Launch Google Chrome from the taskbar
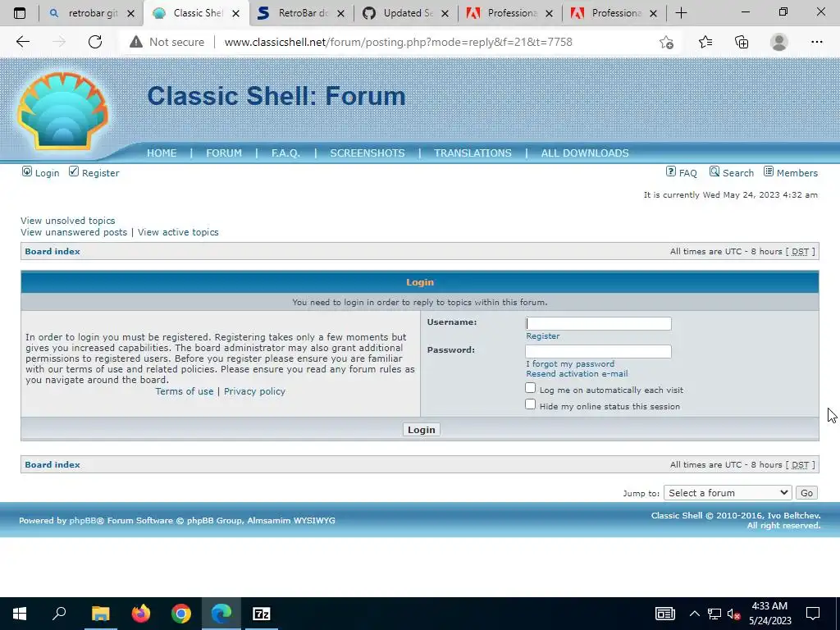This screenshot has width=840, height=630. [181, 614]
